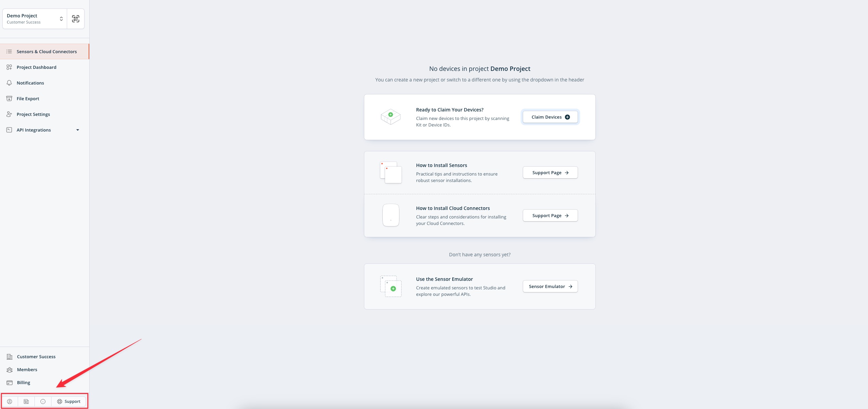Open the Demo Project selector dropdown

[35, 19]
